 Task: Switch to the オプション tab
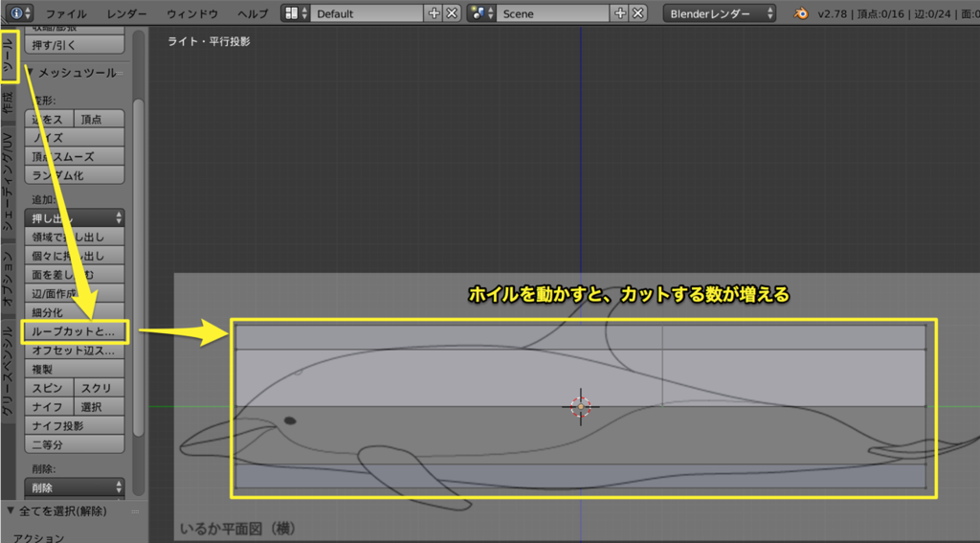click(x=8, y=279)
